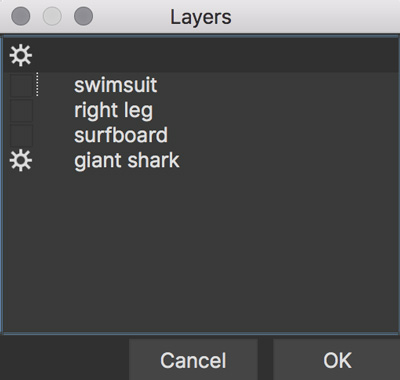
Task: Highlight the giant shark layer name
Action: coord(127,160)
